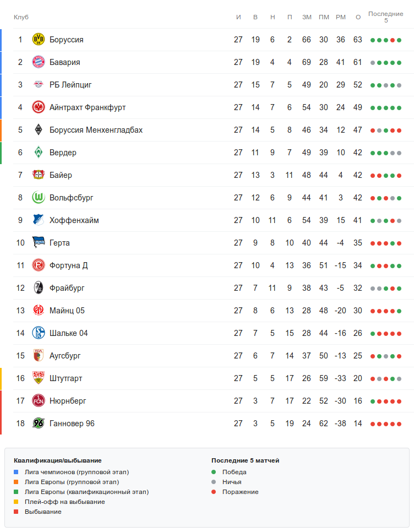Open the Байер team link

tap(61, 175)
